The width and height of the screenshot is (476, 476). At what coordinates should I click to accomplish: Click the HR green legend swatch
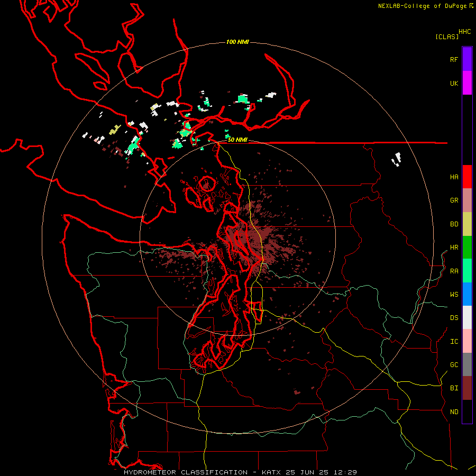point(467,248)
